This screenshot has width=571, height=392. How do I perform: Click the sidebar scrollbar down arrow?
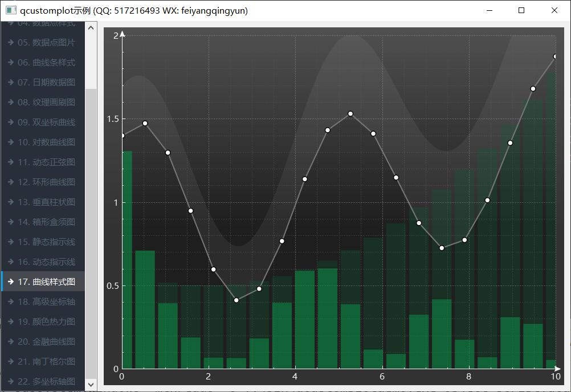point(91,385)
